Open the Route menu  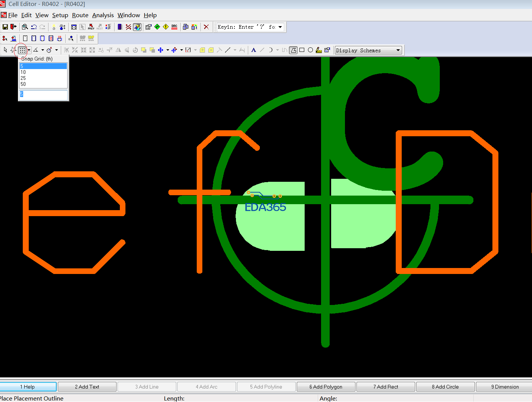(x=80, y=15)
